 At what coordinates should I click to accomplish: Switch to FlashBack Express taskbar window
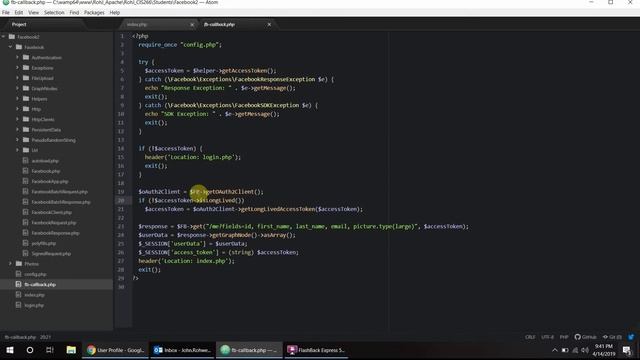(316, 350)
